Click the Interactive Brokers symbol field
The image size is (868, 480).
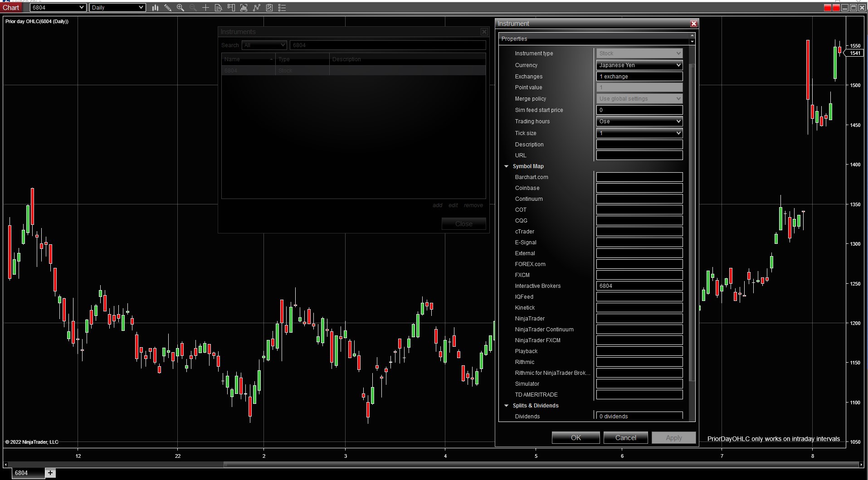[639, 286]
